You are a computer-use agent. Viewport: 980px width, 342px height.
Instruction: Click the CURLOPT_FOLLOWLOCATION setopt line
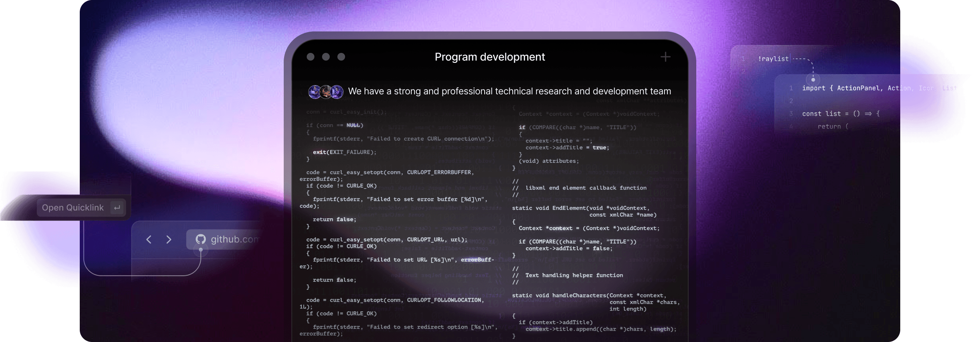pyautogui.click(x=395, y=300)
